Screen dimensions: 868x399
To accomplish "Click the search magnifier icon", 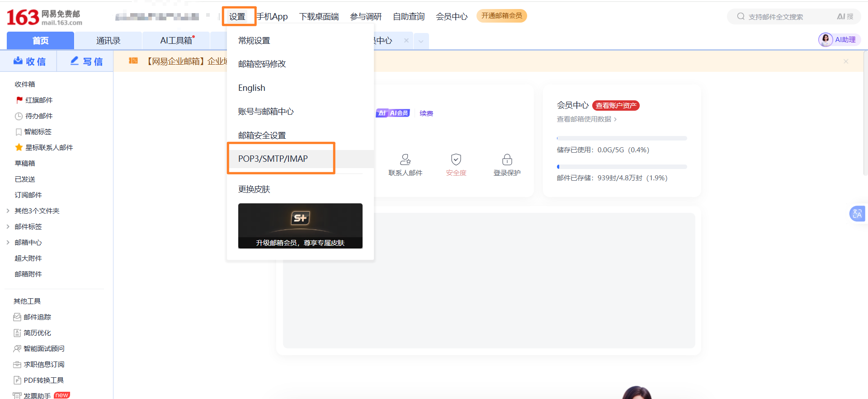I will point(741,16).
